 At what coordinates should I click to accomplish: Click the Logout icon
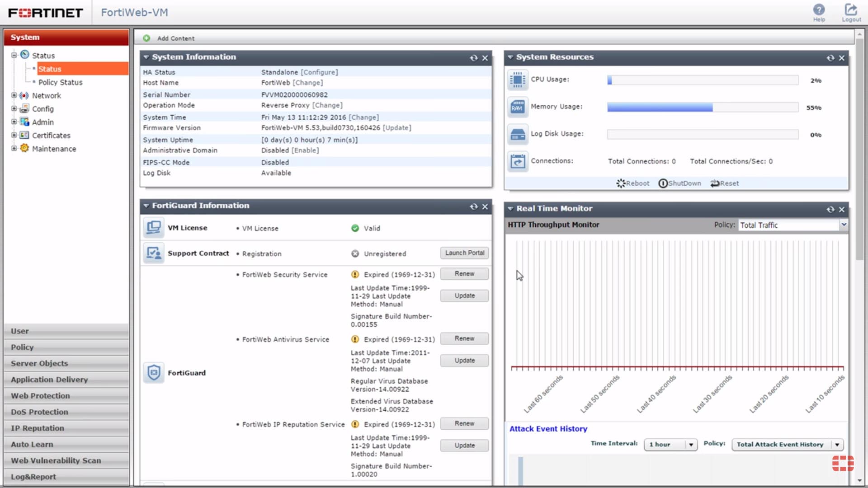click(x=851, y=10)
